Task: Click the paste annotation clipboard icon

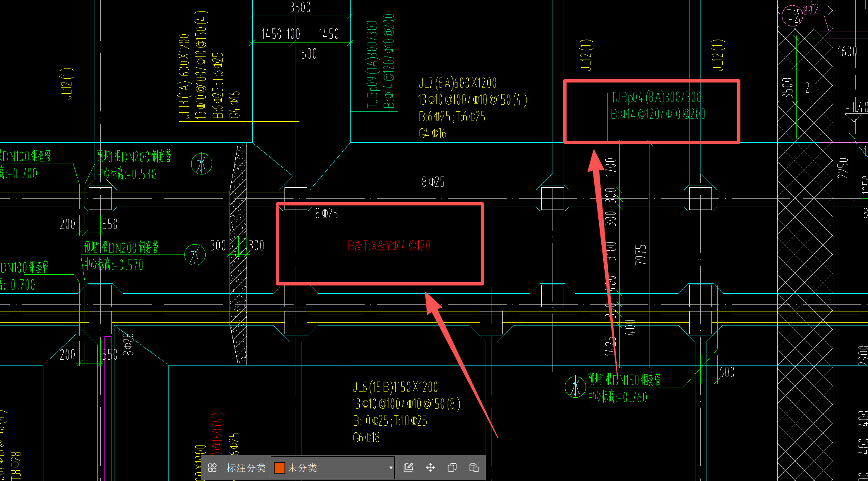Action: pos(474,467)
